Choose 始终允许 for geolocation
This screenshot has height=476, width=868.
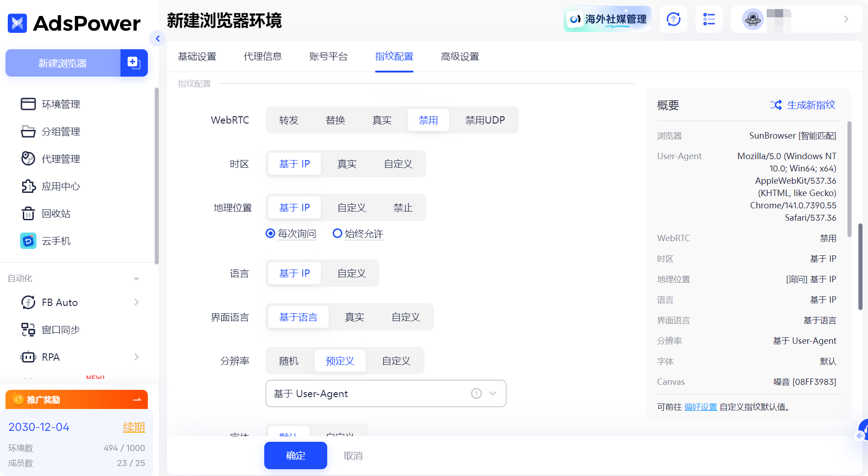(337, 233)
